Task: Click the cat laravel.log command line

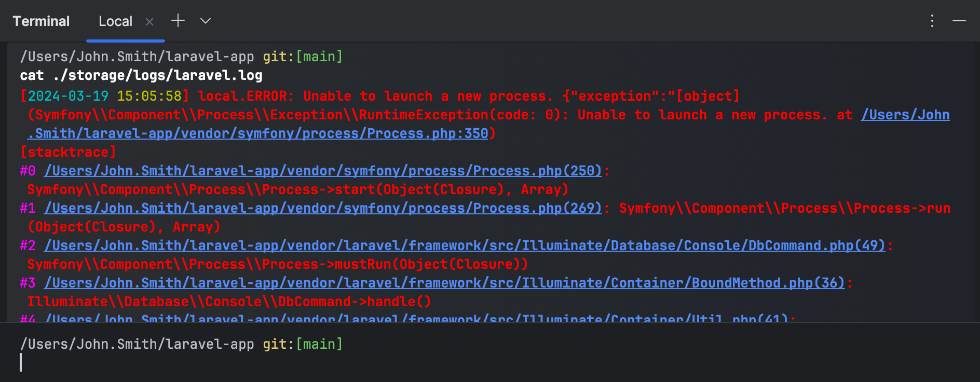Action: [x=141, y=76]
